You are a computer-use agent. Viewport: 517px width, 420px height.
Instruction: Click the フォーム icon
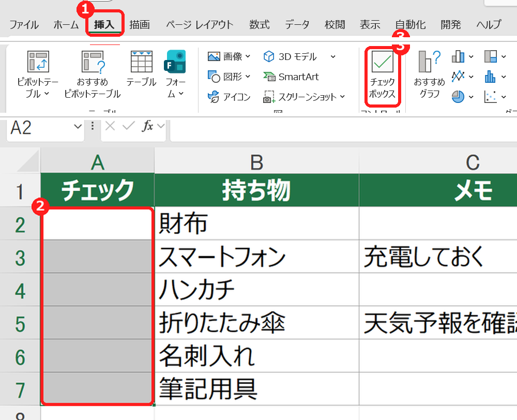[x=175, y=62]
